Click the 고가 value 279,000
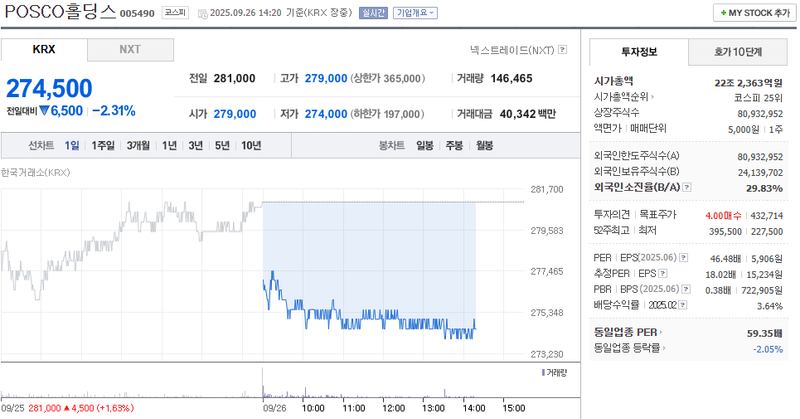 tap(326, 79)
